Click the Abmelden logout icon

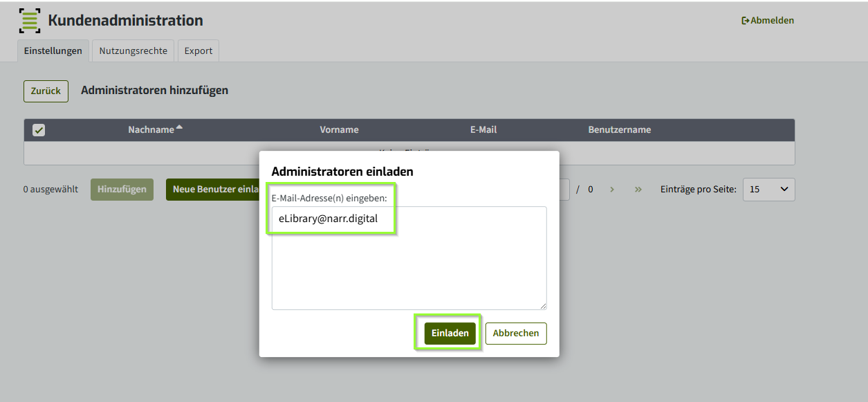746,21
